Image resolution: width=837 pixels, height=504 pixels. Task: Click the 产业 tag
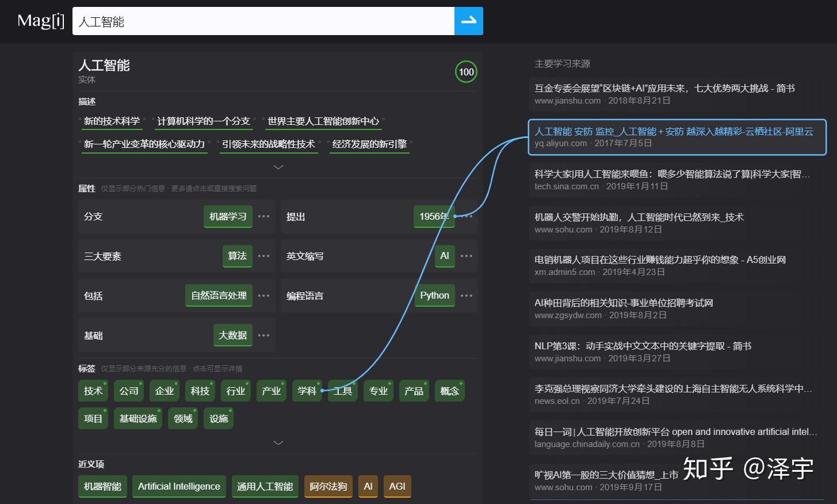pyautogui.click(x=272, y=391)
